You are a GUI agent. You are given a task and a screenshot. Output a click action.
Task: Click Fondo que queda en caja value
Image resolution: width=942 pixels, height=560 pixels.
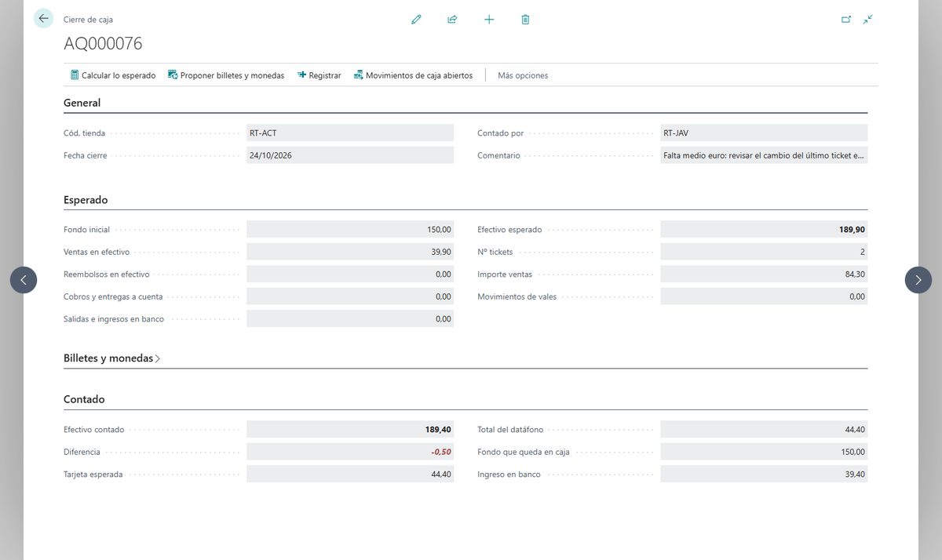point(764,452)
